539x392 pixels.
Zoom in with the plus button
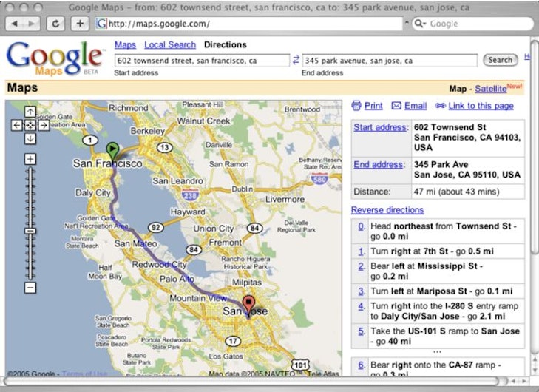(30, 159)
